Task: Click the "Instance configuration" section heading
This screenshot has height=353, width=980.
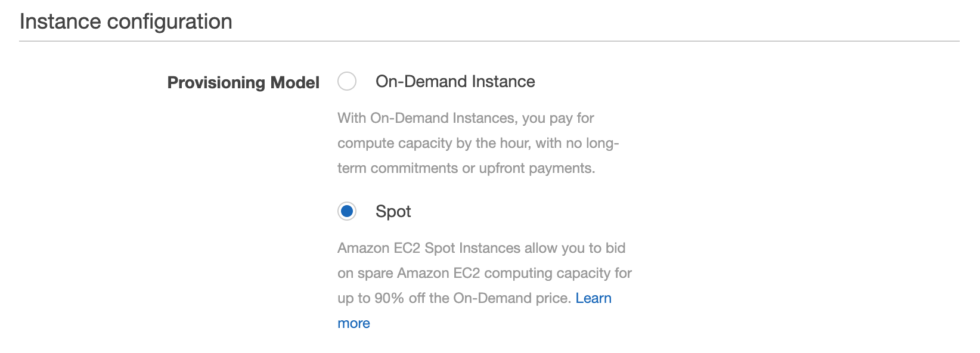Action: pyautogui.click(x=126, y=21)
